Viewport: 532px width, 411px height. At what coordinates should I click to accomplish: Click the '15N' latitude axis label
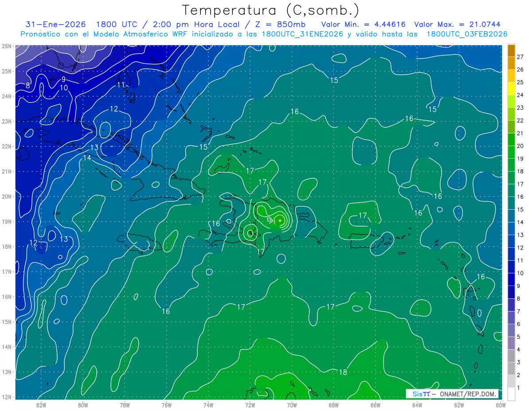coord(6,321)
